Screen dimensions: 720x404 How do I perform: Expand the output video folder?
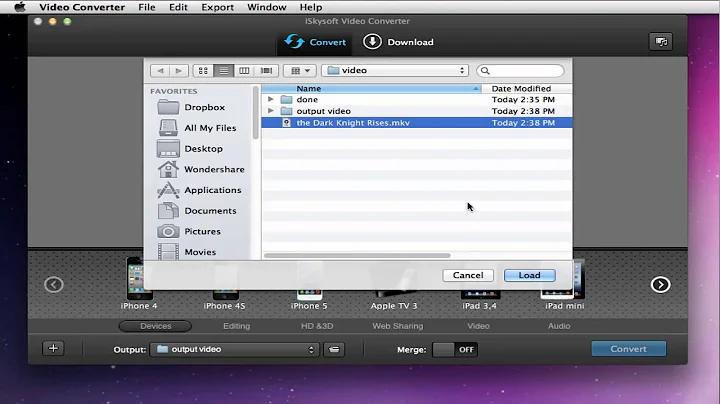(x=270, y=111)
